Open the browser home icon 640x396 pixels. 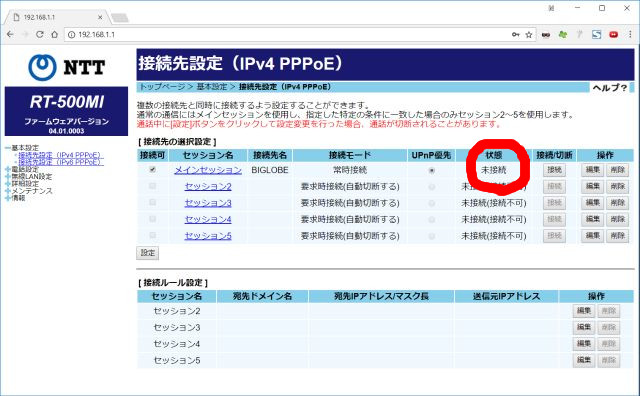[x=54, y=35]
